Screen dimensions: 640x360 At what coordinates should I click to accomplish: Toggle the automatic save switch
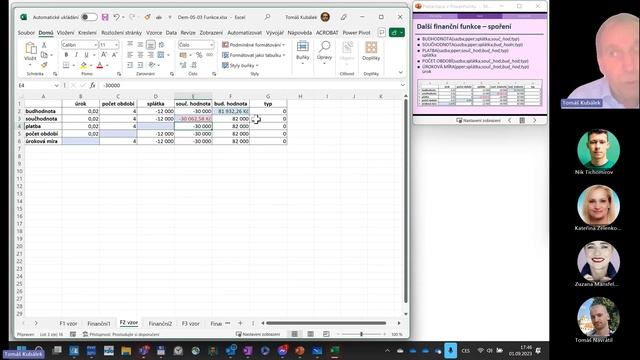tap(89, 17)
